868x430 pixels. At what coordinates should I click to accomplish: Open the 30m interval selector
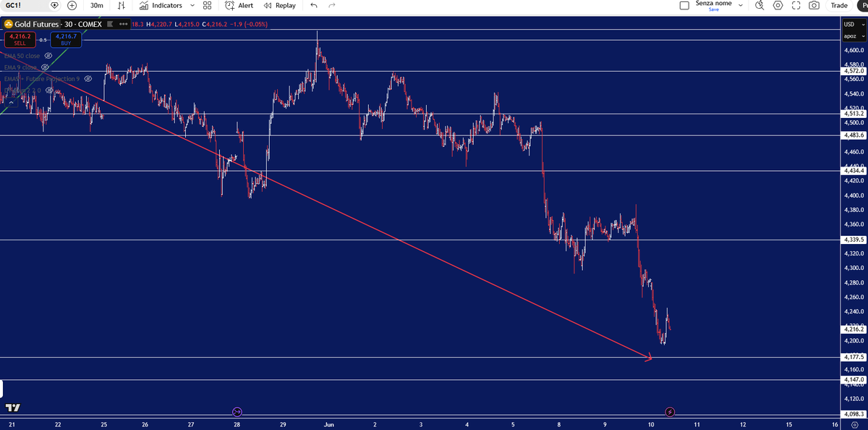click(x=96, y=5)
